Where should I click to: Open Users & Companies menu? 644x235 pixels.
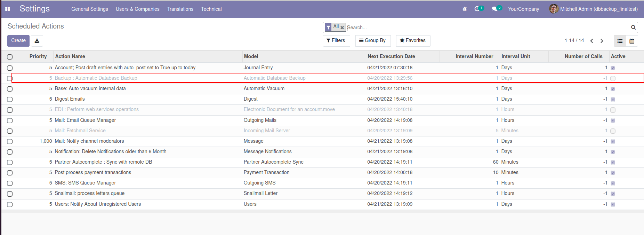[138, 9]
